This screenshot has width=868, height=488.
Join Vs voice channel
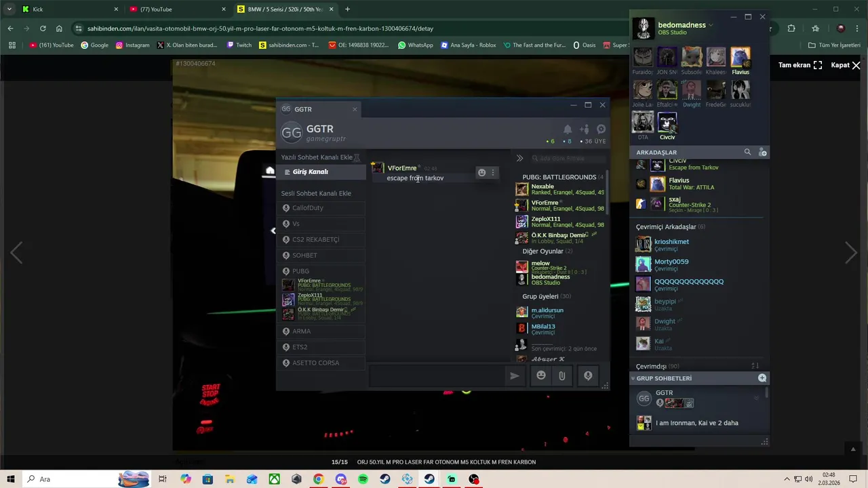pyautogui.click(x=322, y=224)
